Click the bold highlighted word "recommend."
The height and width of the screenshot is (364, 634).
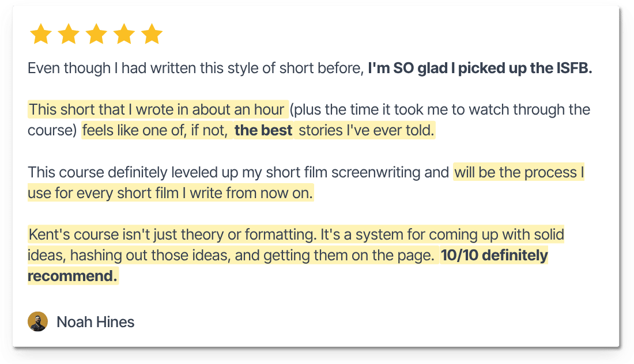point(73,276)
